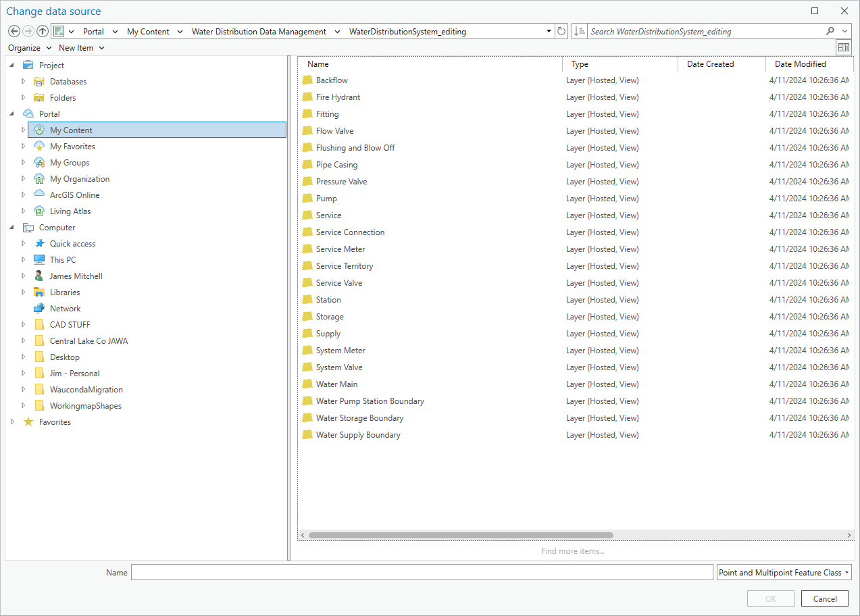This screenshot has width=860, height=616.
Task: Toggle the details panel view icon
Action: [843, 47]
